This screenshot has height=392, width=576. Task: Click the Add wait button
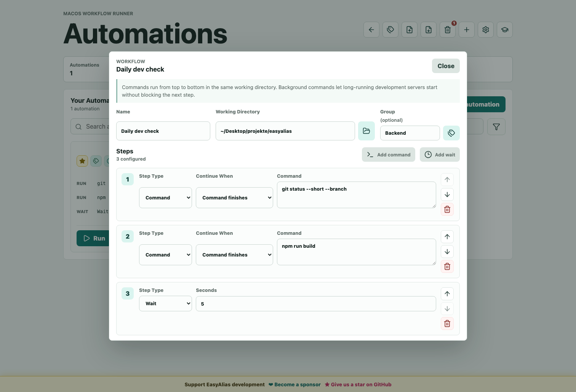point(440,155)
